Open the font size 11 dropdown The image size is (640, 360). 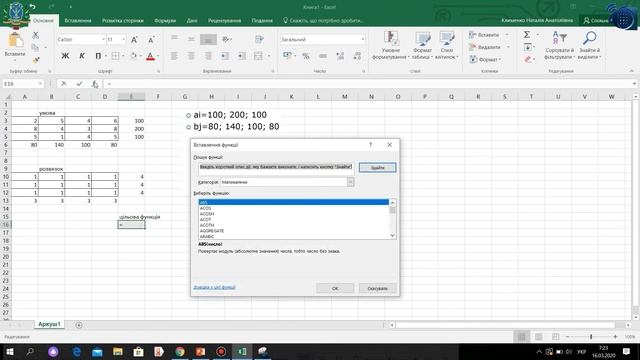[x=124, y=40]
